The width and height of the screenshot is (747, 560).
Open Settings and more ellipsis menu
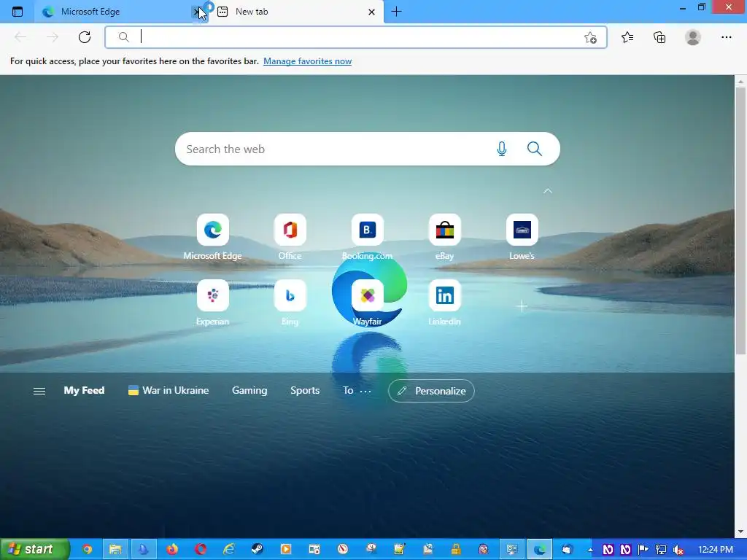726,37
